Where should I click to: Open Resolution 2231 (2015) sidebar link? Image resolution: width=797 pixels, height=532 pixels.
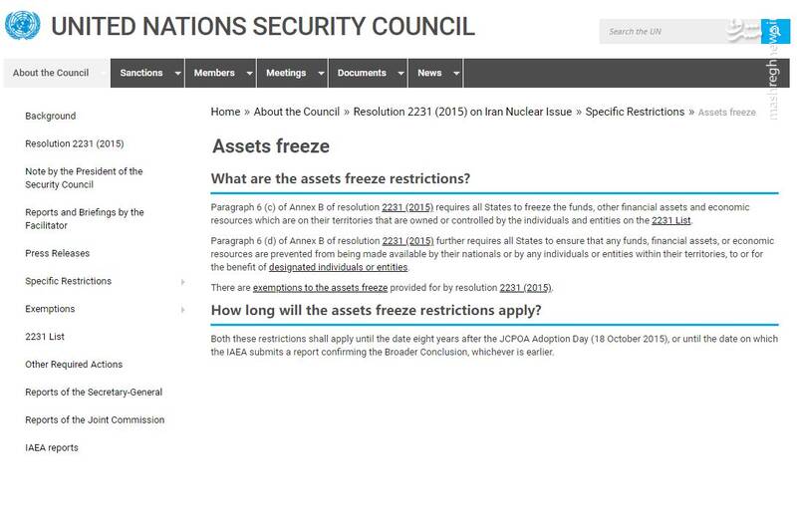(74, 143)
